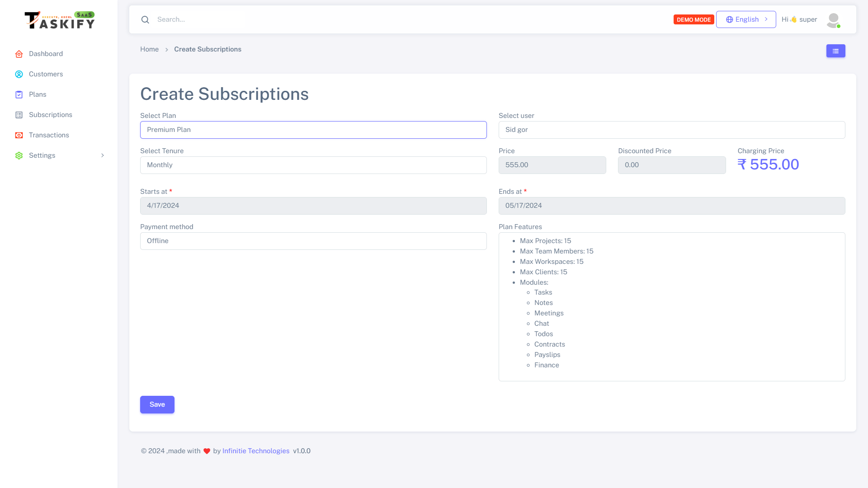Go to Home breadcrumb link
The image size is (868, 488).
pos(149,50)
